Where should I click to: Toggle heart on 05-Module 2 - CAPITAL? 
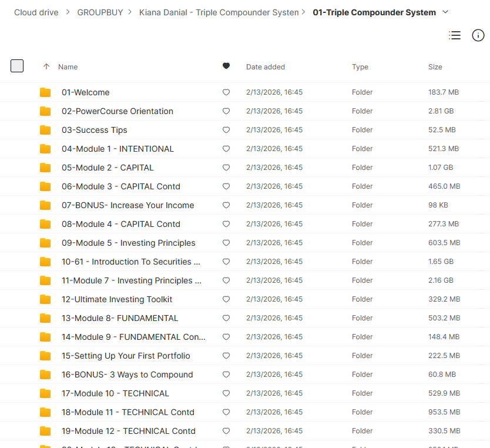[226, 168]
